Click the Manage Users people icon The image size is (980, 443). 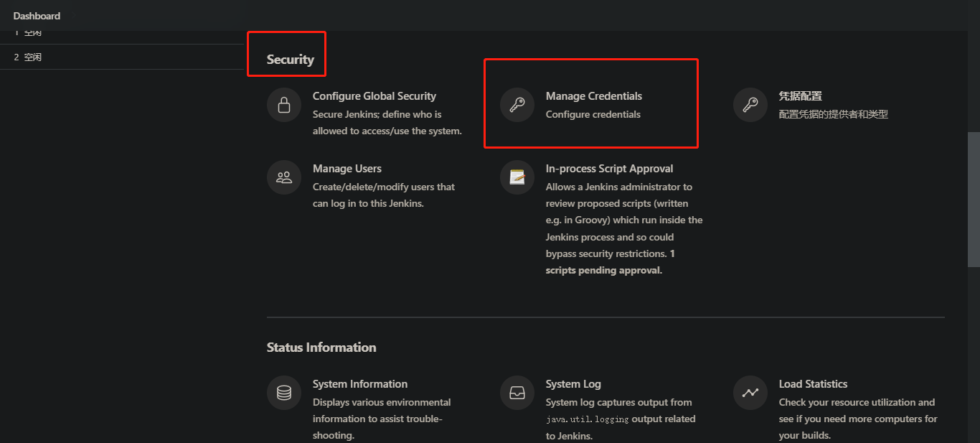click(x=284, y=177)
